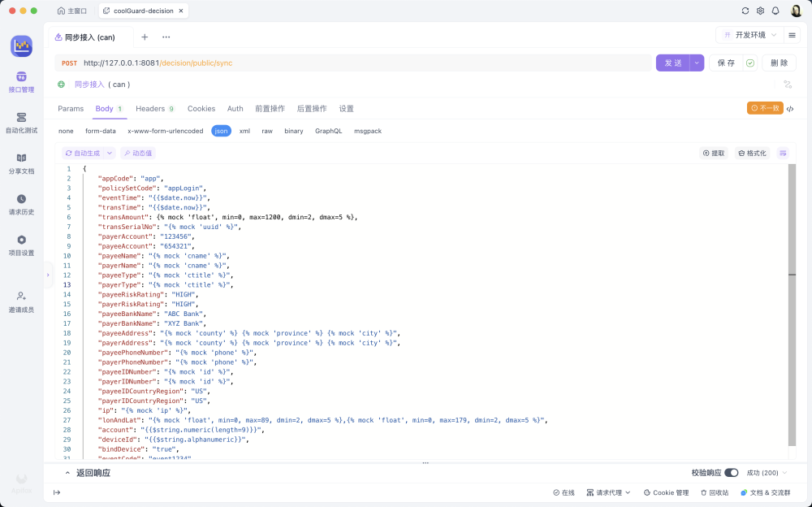Click the code generation </> icon

pyautogui.click(x=790, y=108)
